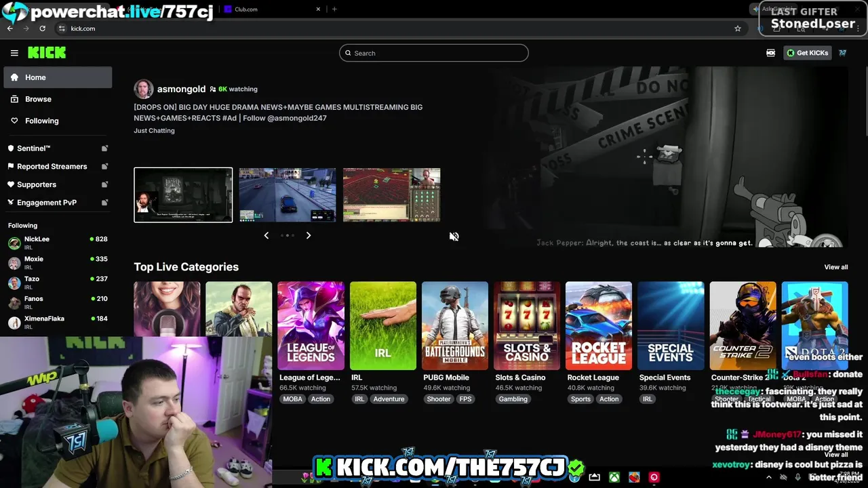Click Gambling tag under Slots & Casino

click(x=513, y=399)
